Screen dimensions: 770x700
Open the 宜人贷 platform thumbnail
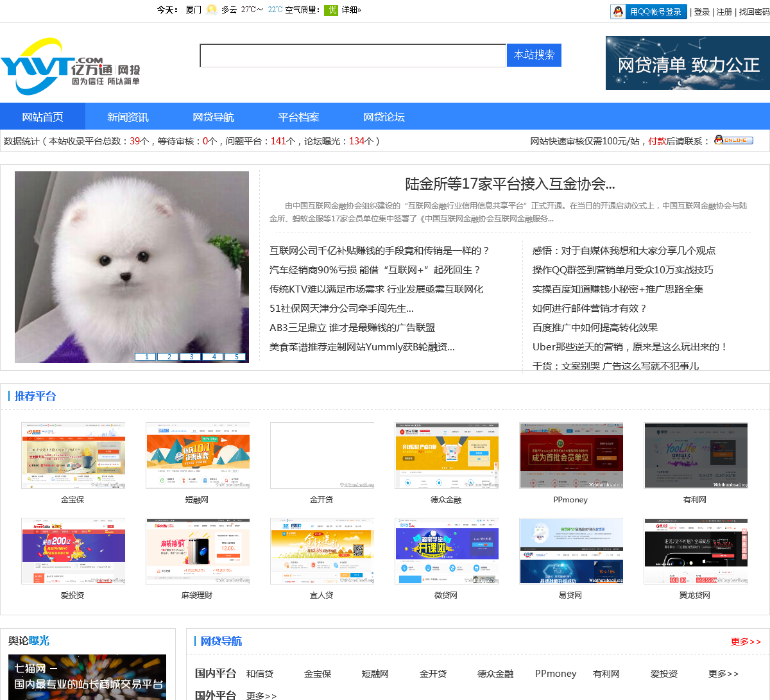tap(322, 551)
